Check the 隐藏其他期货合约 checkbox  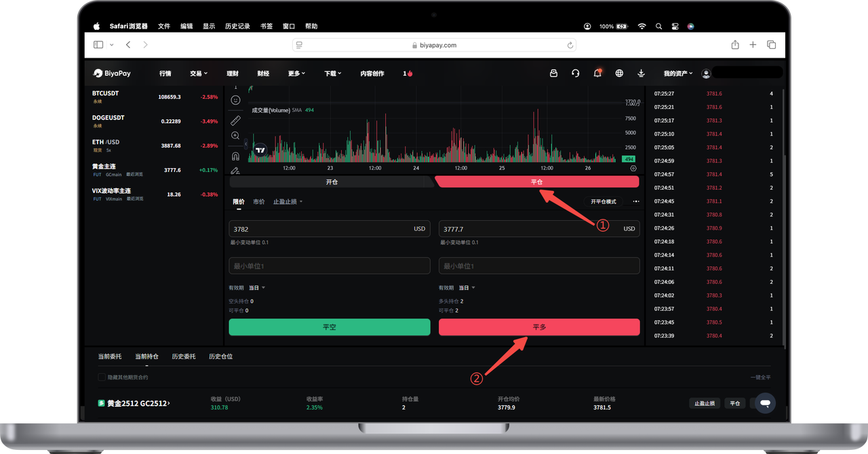point(102,377)
